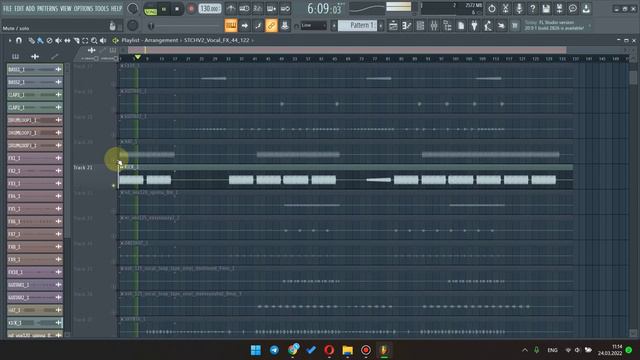This screenshot has width=640, height=360.
Task: Select the playlist mute tool
Action: (x=58, y=40)
